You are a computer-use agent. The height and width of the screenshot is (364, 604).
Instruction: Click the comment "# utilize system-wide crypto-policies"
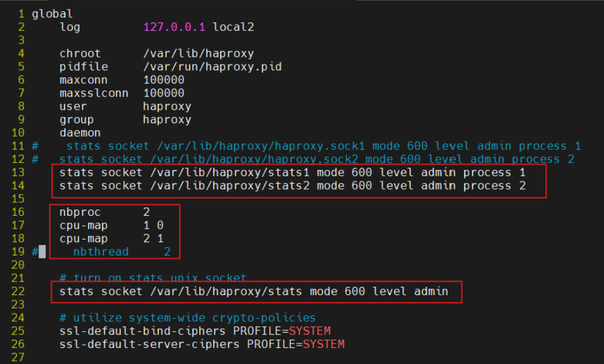coord(188,318)
